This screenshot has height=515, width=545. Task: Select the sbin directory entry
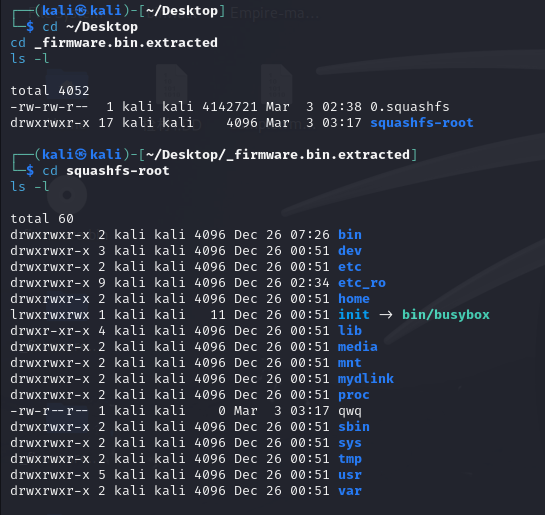coord(354,426)
